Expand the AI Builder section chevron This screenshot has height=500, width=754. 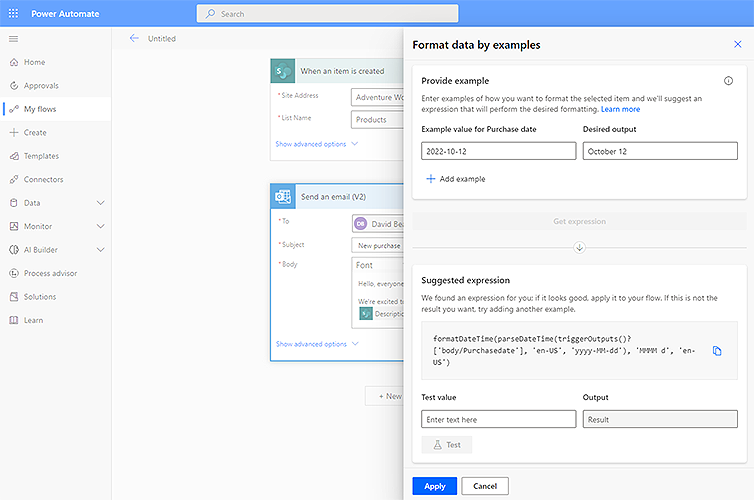point(101,250)
